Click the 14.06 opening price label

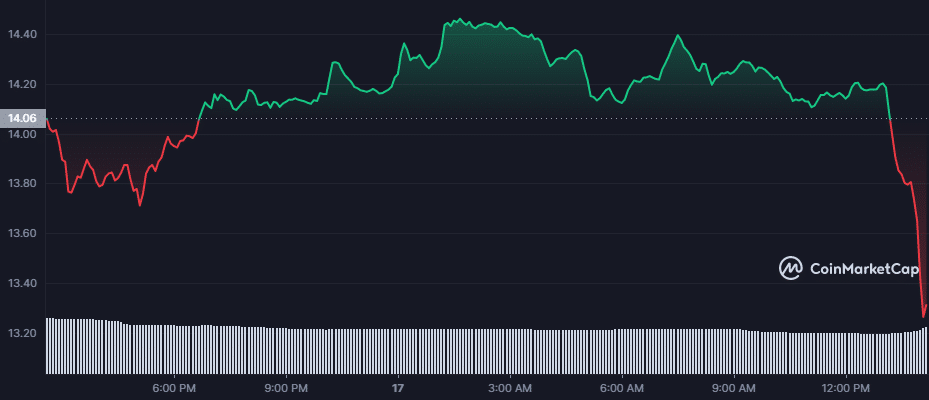(x=22, y=119)
